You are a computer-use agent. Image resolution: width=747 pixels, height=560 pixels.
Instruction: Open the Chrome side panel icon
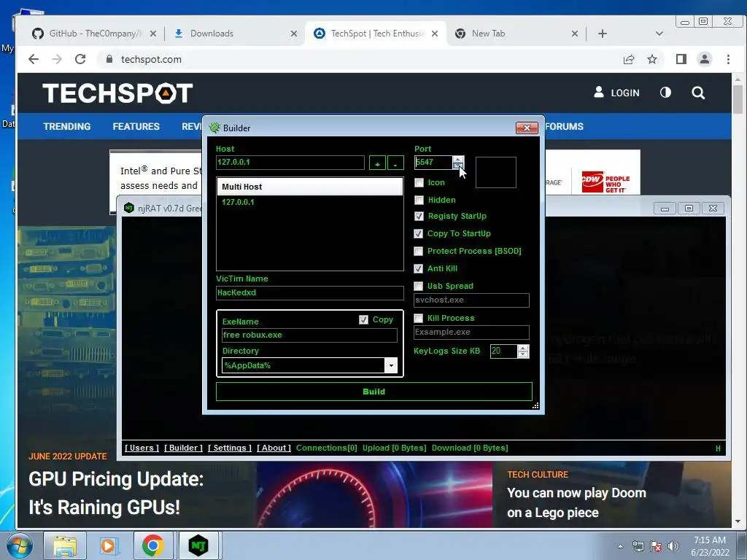click(x=681, y=59)
